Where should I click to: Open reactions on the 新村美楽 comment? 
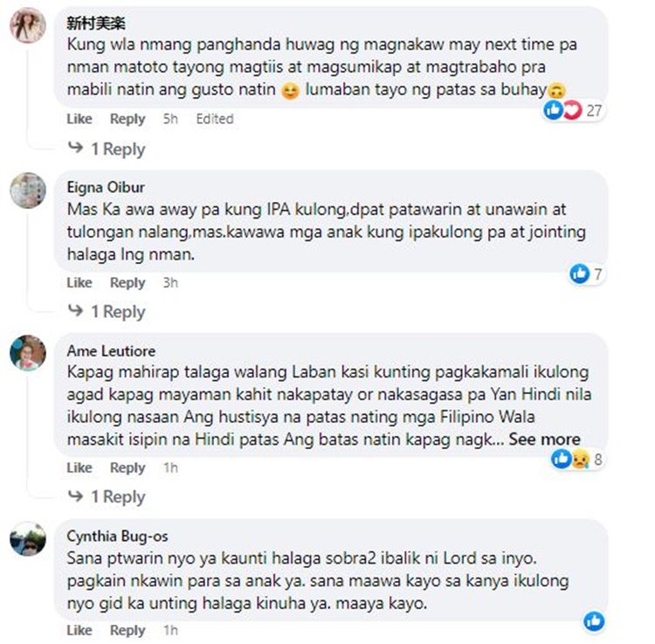pos(574,110)
